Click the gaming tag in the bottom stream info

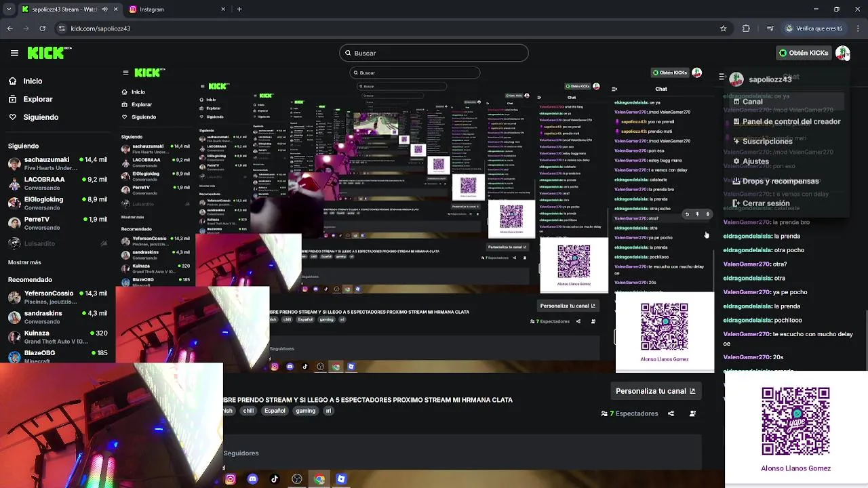coord(305,411)
